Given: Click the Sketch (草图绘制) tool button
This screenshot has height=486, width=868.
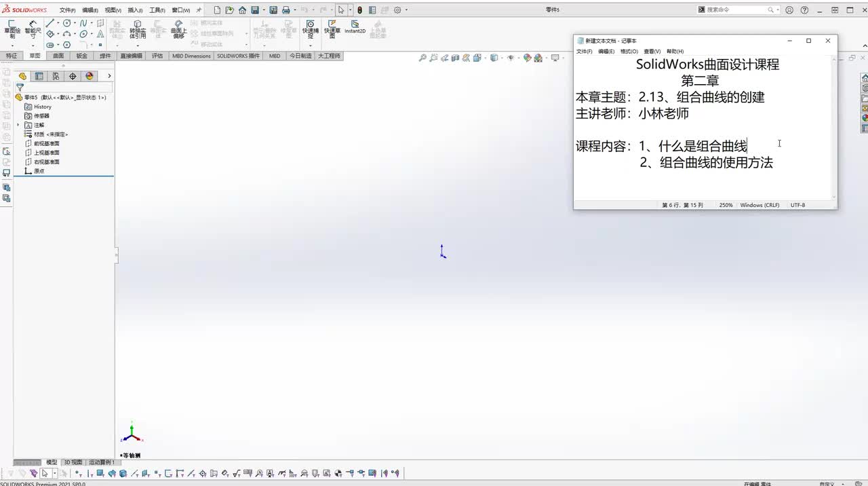Looking at the screenshot, I should pos(12,30).
